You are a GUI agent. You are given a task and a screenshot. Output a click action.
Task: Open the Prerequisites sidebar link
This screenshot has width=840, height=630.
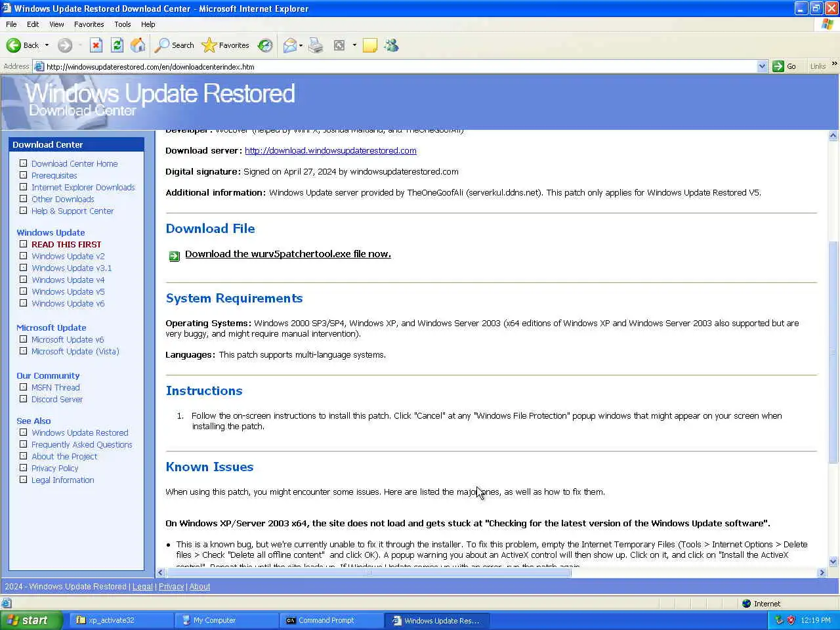tap(54, 175)
